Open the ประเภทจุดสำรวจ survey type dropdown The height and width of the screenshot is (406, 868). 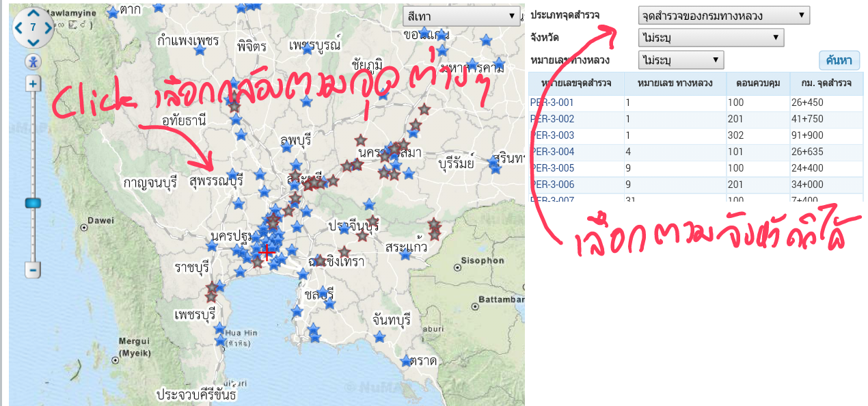pyautogui.click(x=723, y=16)
